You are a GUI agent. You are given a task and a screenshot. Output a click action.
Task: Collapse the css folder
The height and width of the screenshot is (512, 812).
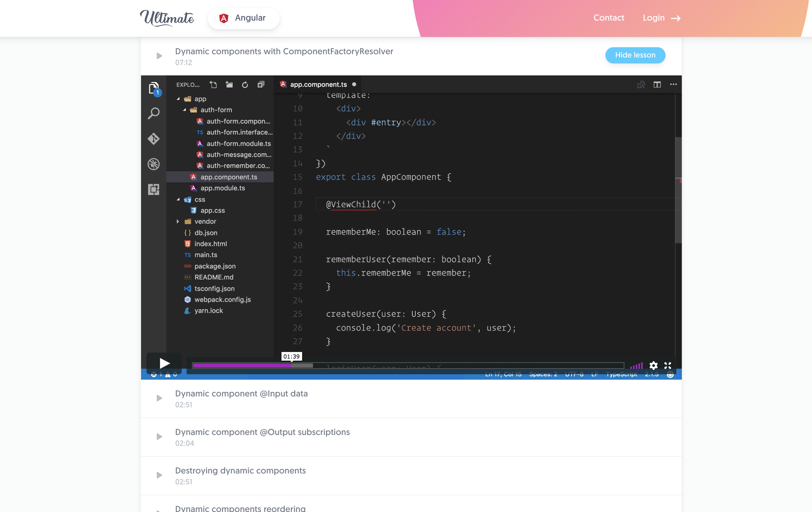coord(178,200)
